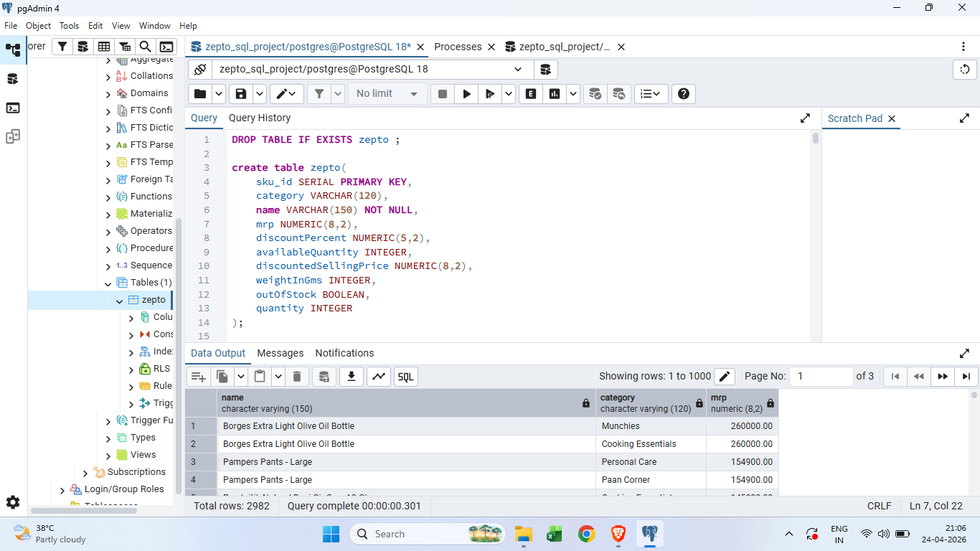This screenshot has width=980, height=551.
Task: Switch to the Notifications tab
Action: [344, 353]
